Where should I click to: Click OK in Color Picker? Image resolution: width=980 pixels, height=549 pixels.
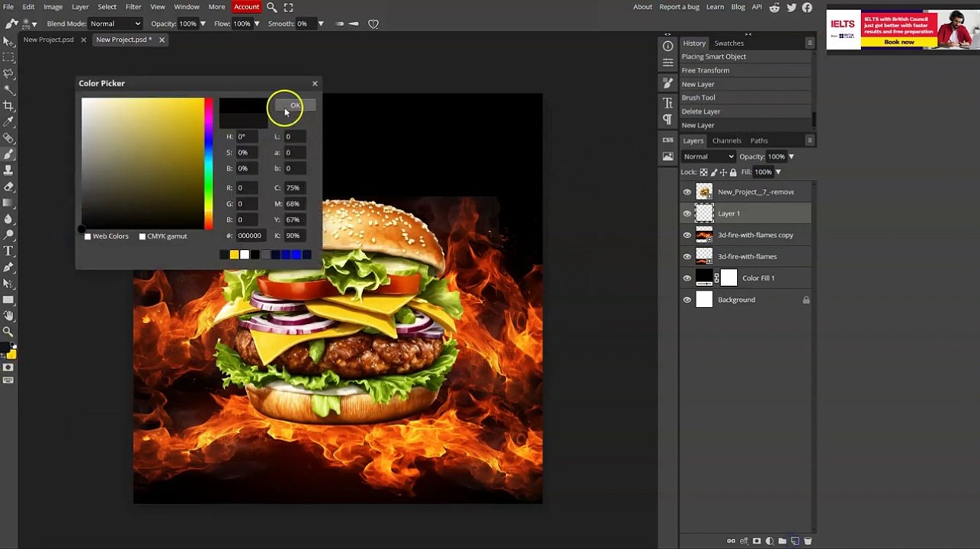pos(295,105)
